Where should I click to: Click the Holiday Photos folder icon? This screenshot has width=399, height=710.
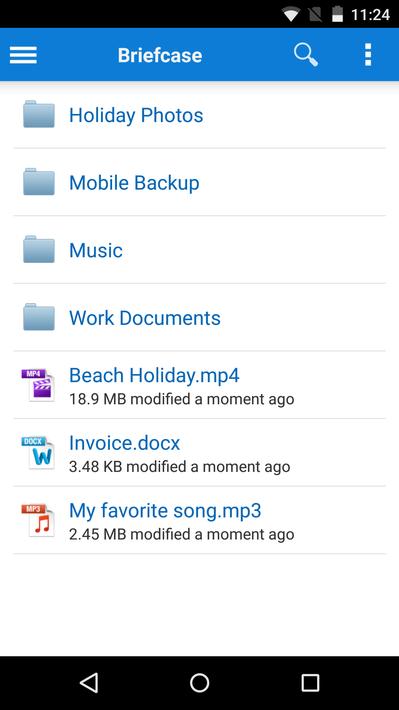(39, 114)
